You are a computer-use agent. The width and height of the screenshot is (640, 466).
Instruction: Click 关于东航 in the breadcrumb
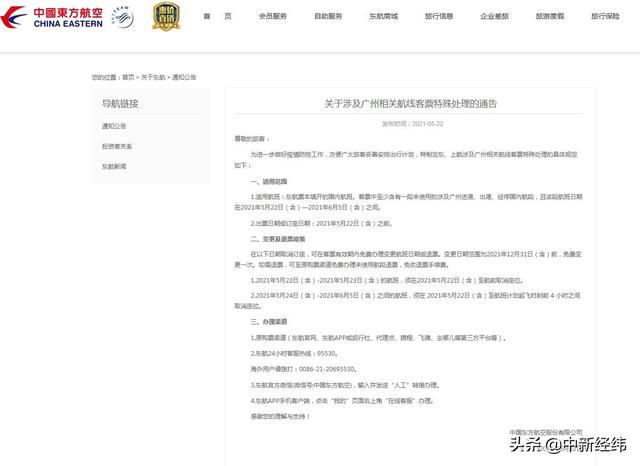pyautogui.click(x=153, y=77)
